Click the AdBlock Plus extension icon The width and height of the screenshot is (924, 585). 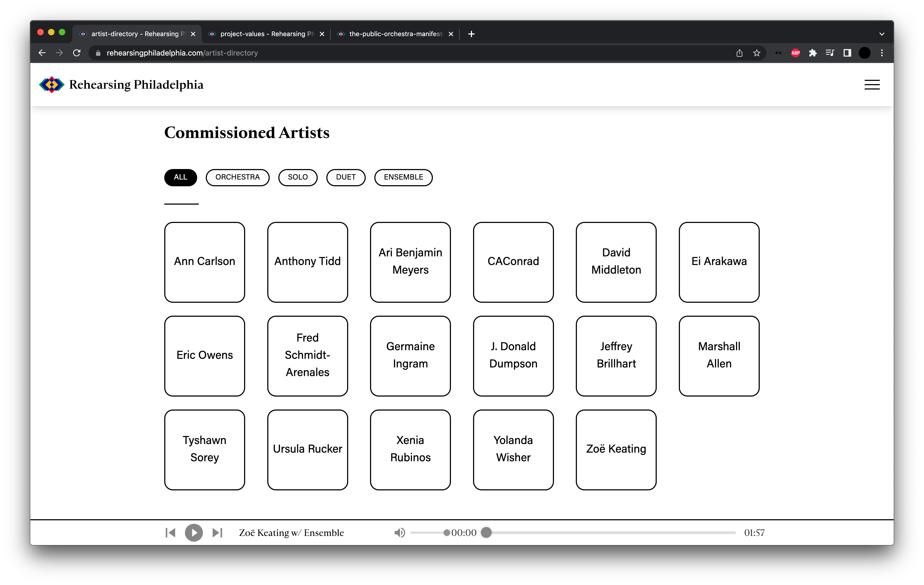click(x=795, y=53)
